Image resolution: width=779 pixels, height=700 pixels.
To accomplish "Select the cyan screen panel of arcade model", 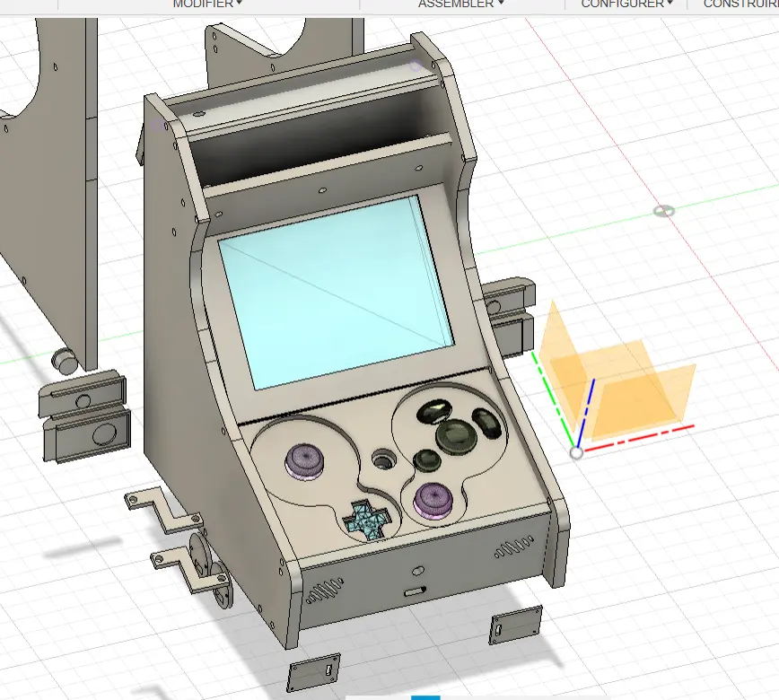I will pos(336,291).
